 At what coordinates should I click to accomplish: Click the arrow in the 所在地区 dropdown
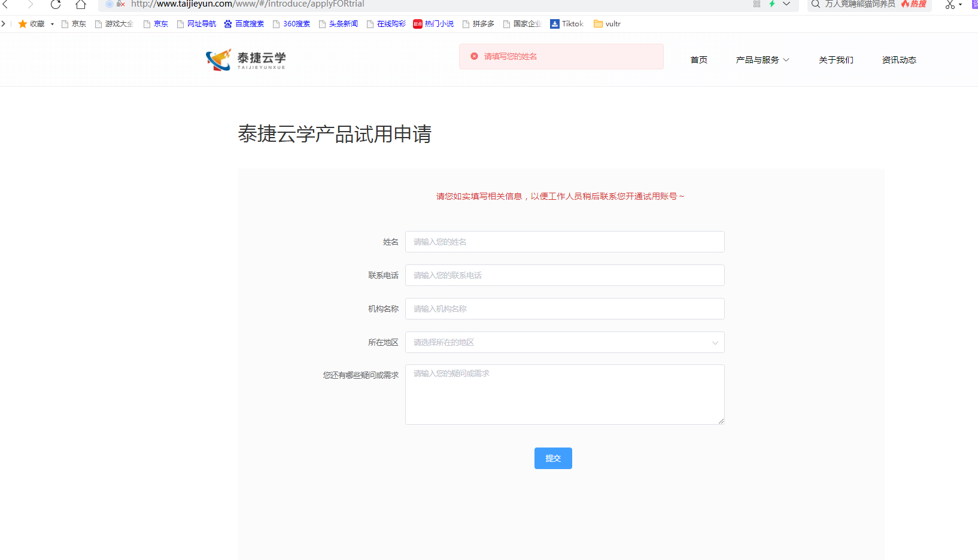[715, 343]
